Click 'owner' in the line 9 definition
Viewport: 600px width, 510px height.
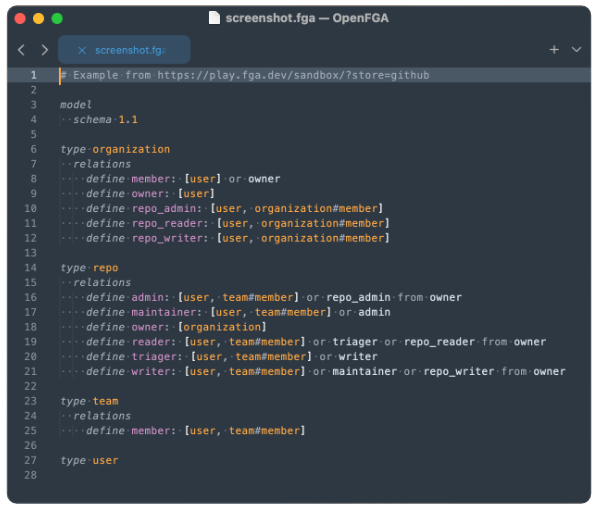point(147,194)
